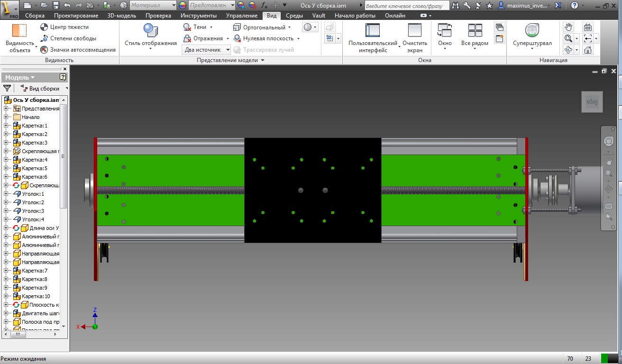Open the Два источник lighting dropdown
This screenshot has width=622, height=364.
pyautogui.click(x=206, y=50)
